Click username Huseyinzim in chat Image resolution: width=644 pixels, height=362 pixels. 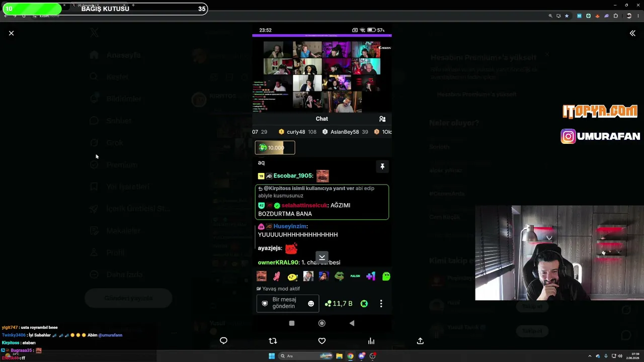[290, 226]
